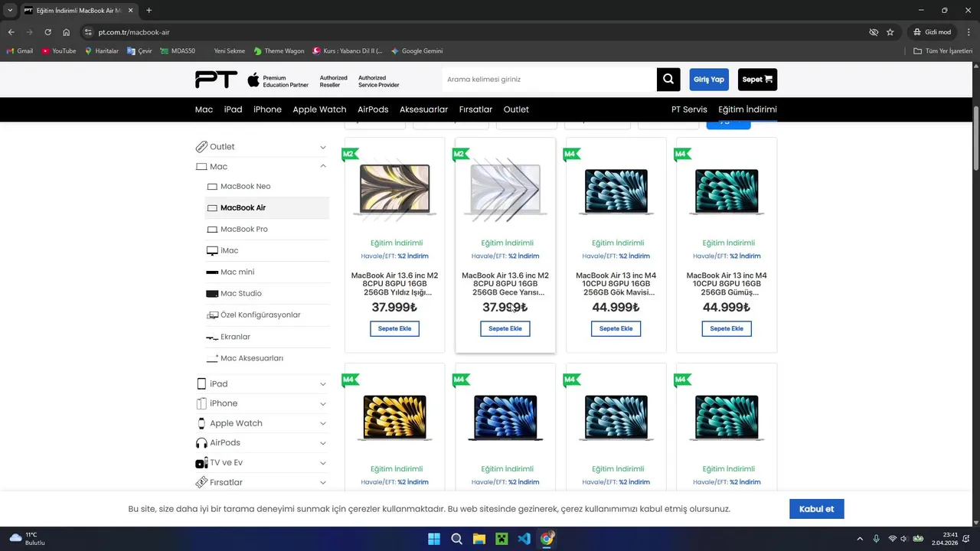This screenshot has height=551, width=980.
Task: Click the Mac Aksesuarları sidebar icon
Action: click(x=212, y=358)
